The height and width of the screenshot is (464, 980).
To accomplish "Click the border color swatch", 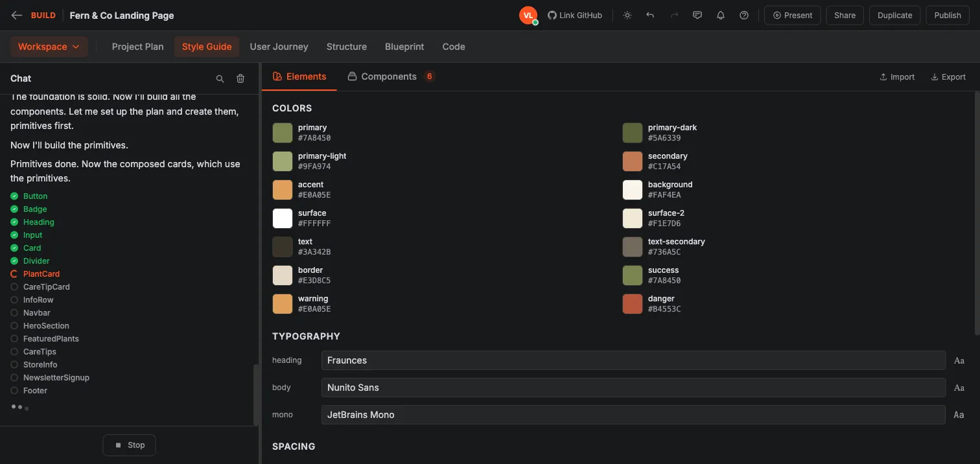I will (x=283, y=275).
